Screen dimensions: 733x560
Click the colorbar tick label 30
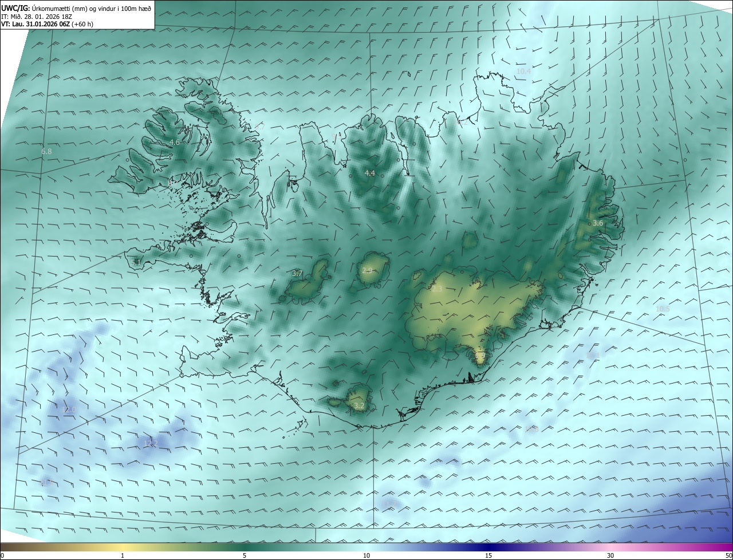point(610,555)
